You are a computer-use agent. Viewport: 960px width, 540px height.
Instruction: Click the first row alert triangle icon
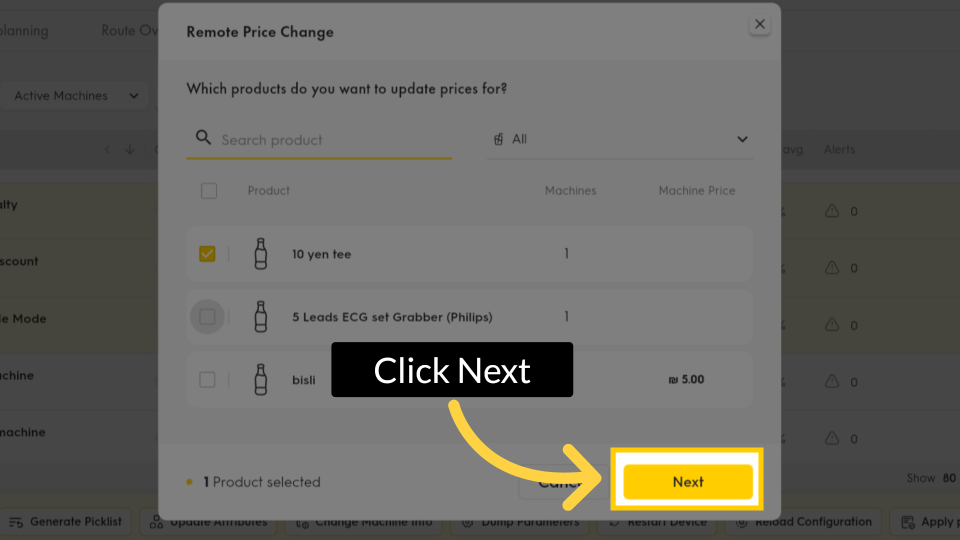831,212
